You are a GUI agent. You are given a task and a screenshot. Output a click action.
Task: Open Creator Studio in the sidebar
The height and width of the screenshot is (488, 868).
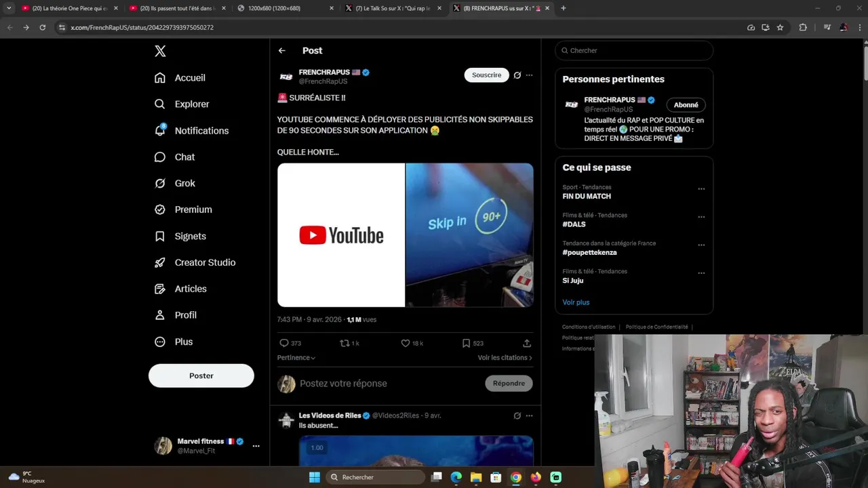pyautogui.click(x=195, y=263)
